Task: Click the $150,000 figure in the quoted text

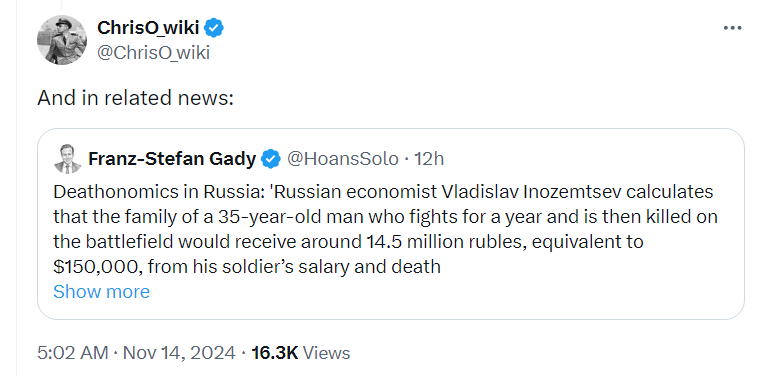Action: 98,267
